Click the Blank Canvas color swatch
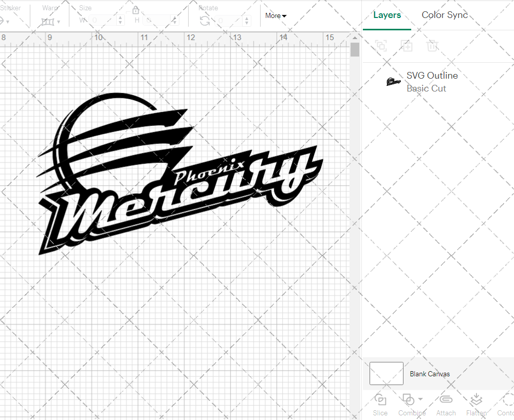Screen dimensions: 514x420 tap(386, 374)
